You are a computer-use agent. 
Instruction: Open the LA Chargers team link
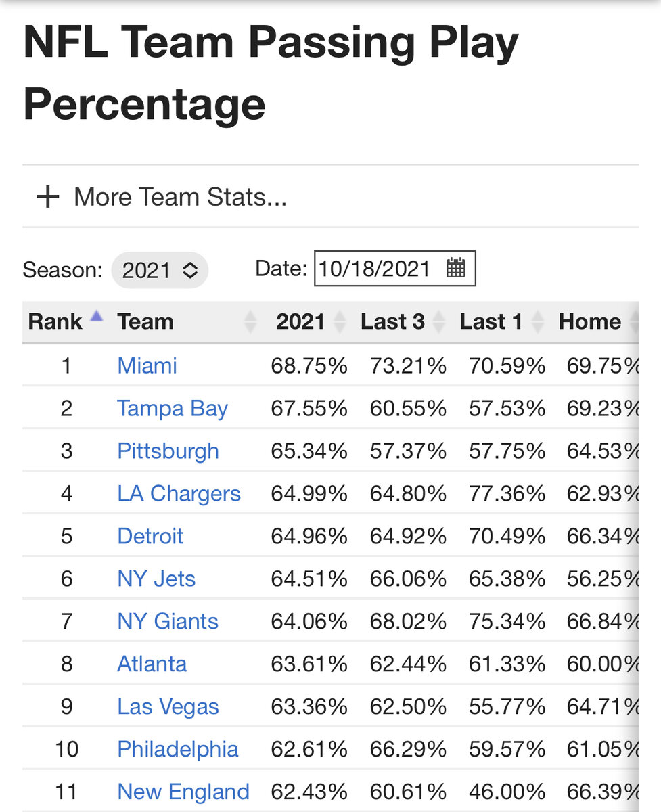[179, 493]
